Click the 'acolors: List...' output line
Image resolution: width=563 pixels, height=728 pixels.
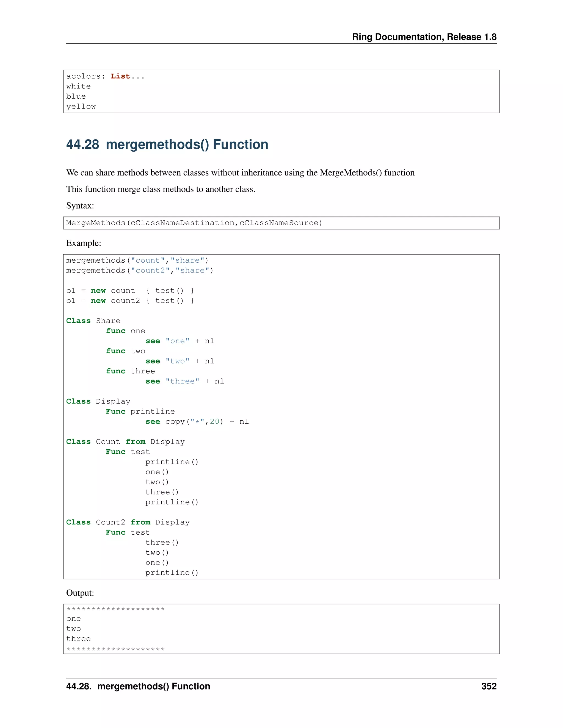pyautogui.click(x=105, y=76)
